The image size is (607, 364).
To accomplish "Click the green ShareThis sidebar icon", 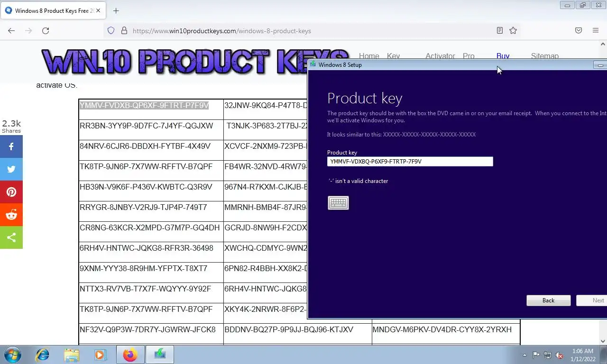I will [11, 237].
